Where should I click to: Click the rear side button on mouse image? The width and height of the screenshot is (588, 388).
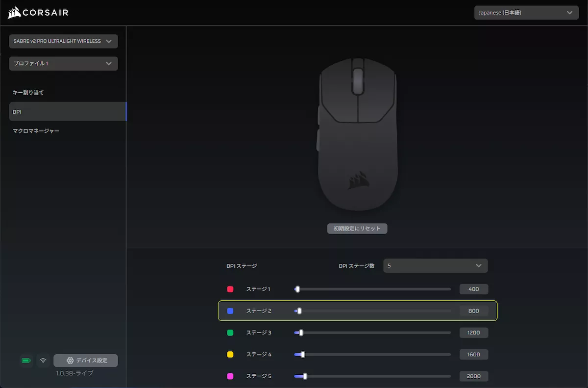click(x=318, y=140)
